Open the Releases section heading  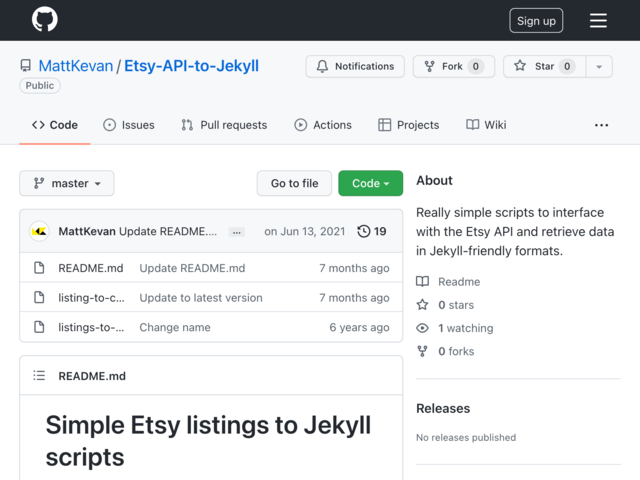click(443, 408)
